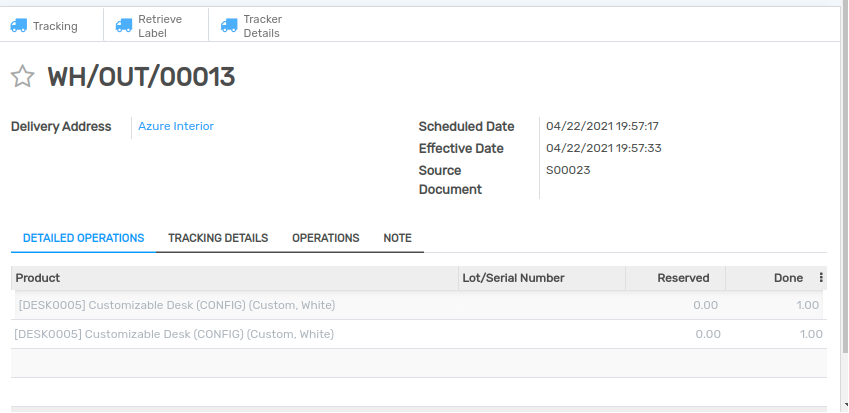
Task: Click the source document S00023
Action: click(568, 170)
